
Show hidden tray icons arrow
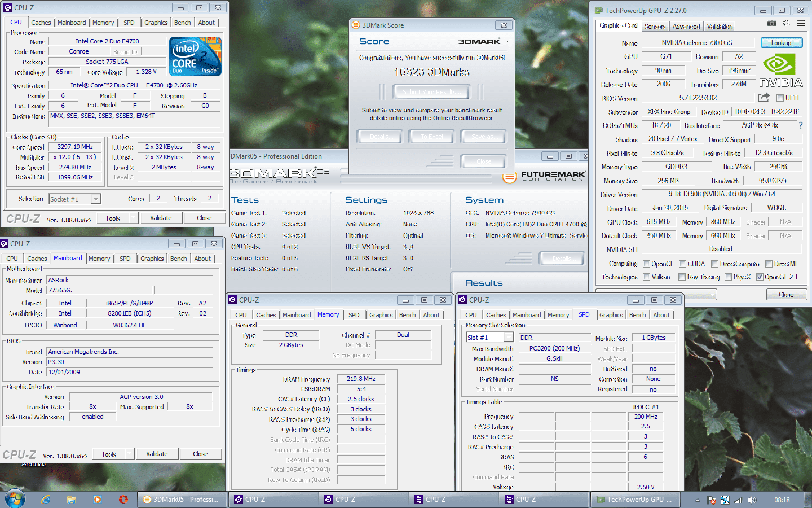(698, 500)
